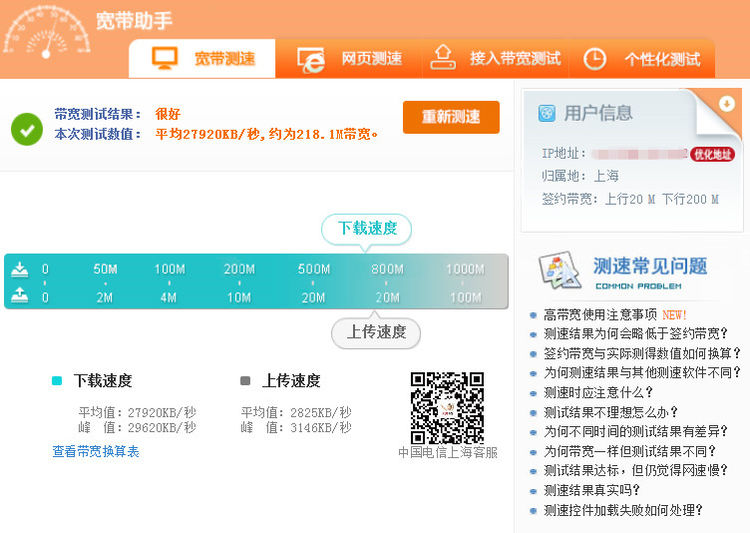Click the 归属地: 上海 text
The image size is (750, 533).
tap(580, 176)
